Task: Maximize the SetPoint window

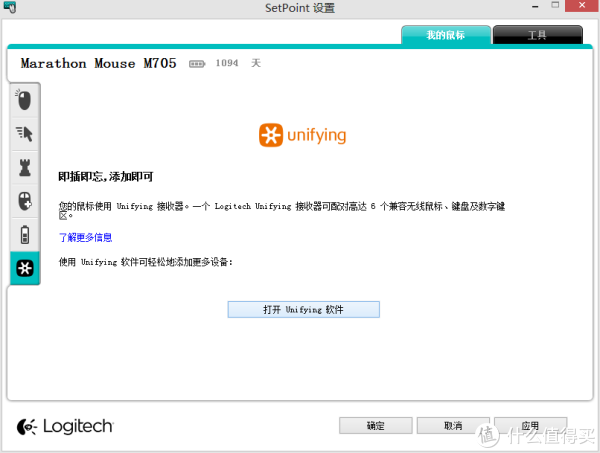Action: click(x=555, y=5)
